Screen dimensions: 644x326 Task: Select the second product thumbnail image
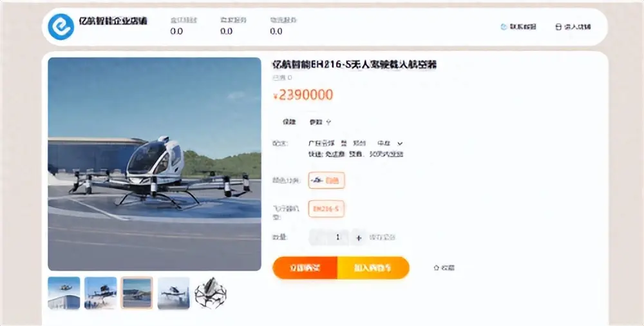click(x=100, y=292)
